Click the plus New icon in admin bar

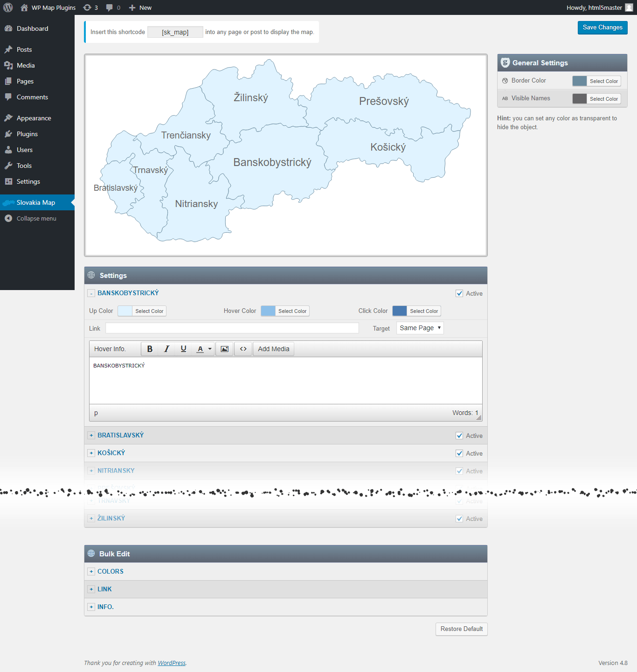(132, 7)
